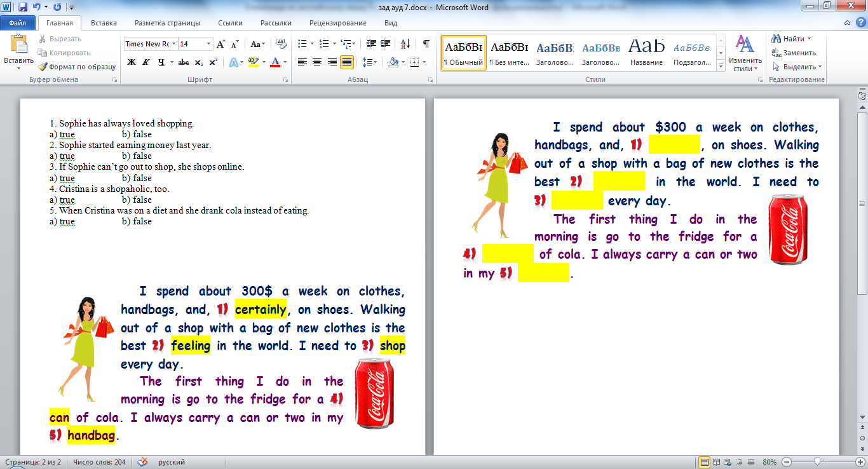Viewport: 868px width, 469px height.
Task: Toggle strikethrough abc formatting
Action: tap(184, 62)
